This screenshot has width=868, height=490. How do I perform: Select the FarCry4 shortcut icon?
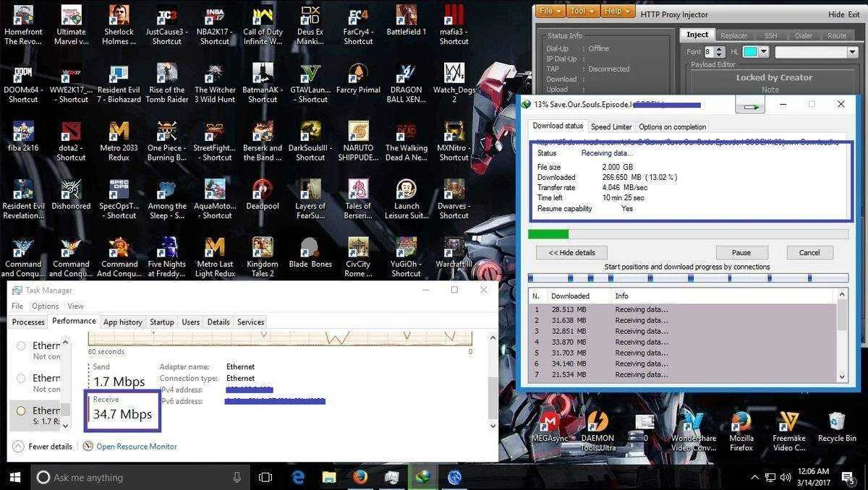click(x=358, y=25)
